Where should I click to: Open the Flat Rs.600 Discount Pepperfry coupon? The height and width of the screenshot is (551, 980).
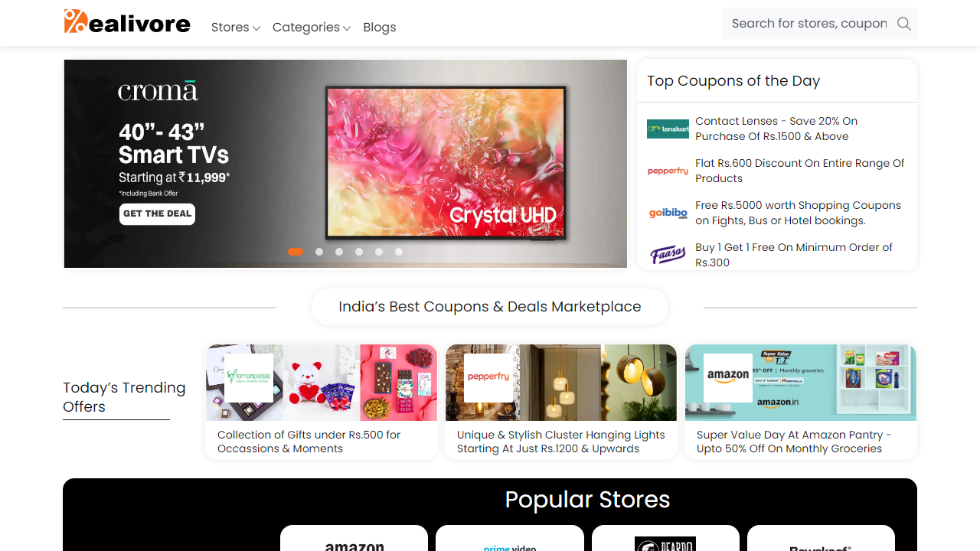pyautogui.click(x=799, y=171)
